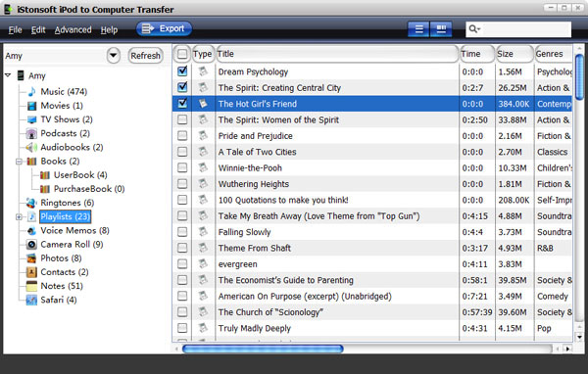Click the Amy iPod device icon
This screenshot has height=374, width=588.
21,75
